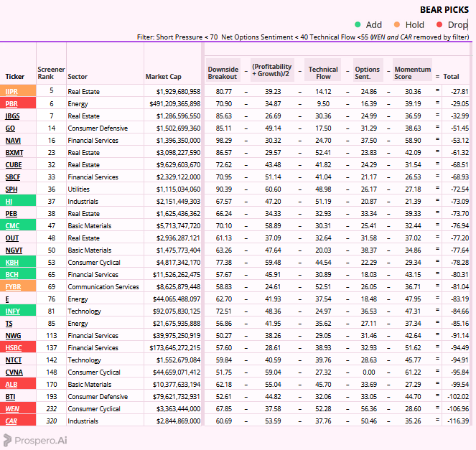Open the BXMT ticker link
Image resolution: width=476 pixels, height=450 pixels.
click(14, 153)
